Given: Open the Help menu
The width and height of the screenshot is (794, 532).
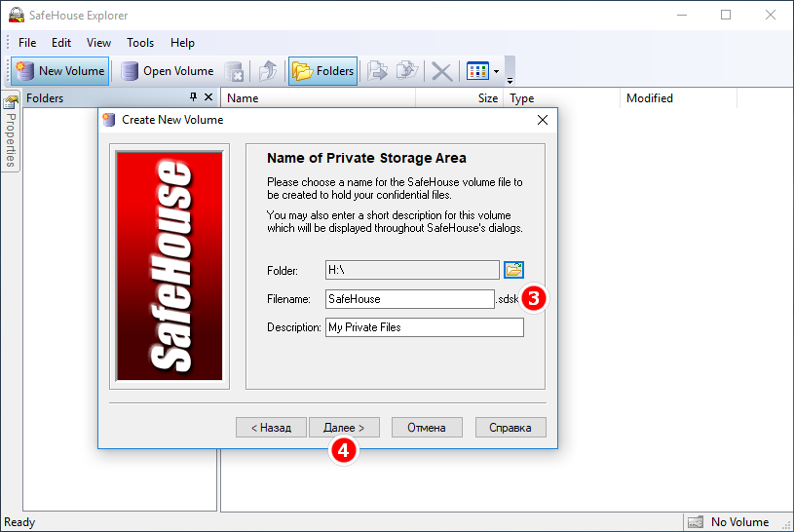Looking at the screenshot, I should point(182,43).
